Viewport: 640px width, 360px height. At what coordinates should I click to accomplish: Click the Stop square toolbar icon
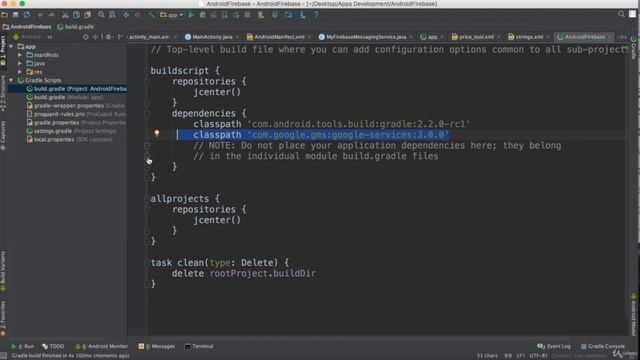click(247, 15)
